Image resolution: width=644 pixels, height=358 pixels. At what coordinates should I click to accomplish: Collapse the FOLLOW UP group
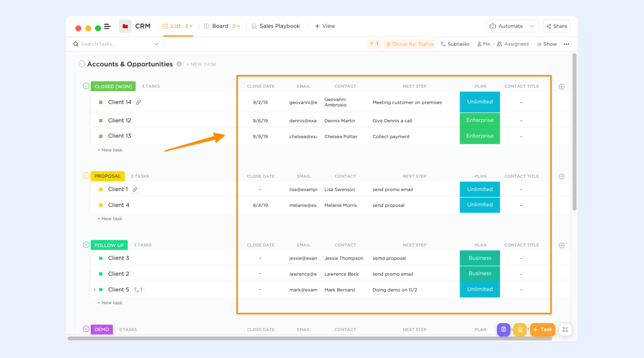86,245
